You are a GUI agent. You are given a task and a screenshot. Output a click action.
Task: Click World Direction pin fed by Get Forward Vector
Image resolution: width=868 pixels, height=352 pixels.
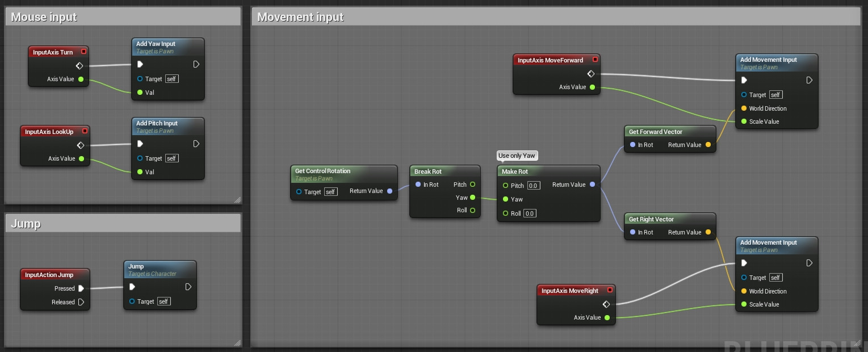click(744, 108)
